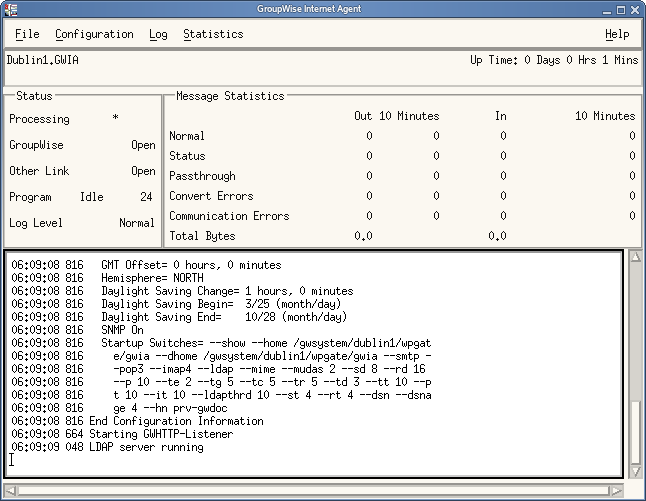Open the Help menu
Screen dimensions: 646x501
point(617,34)
